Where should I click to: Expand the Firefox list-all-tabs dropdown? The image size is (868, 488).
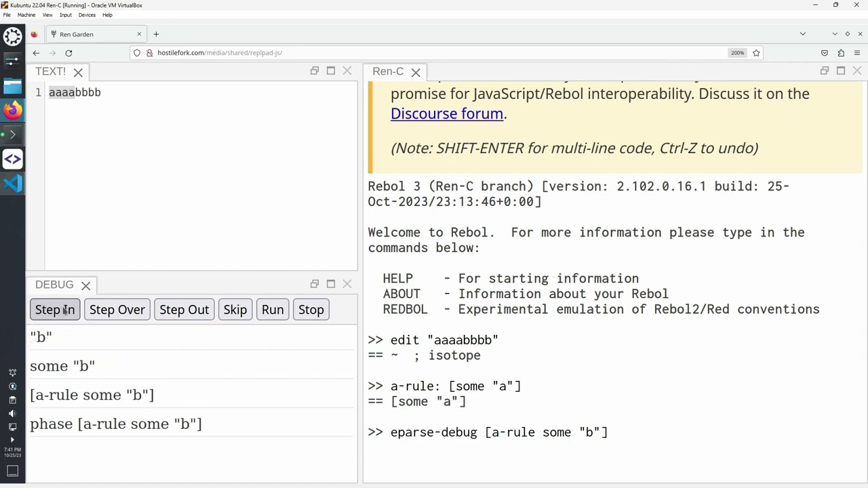pyautogui.click(x=803, y=34)
